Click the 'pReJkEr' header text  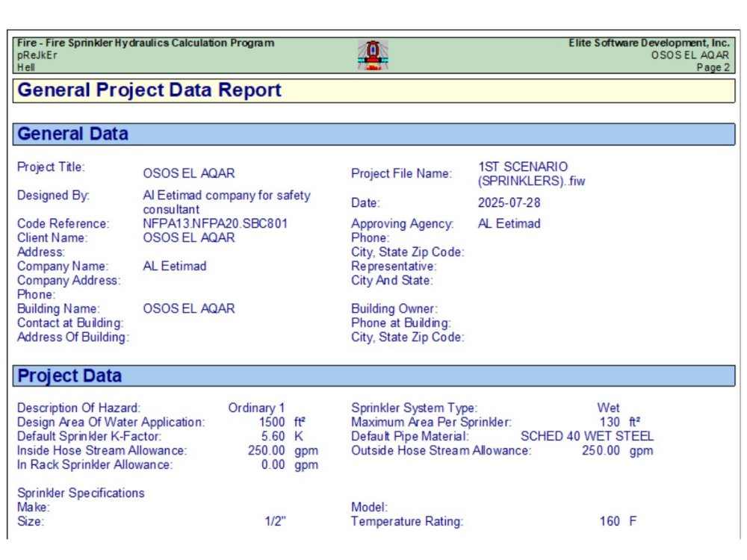click(37, 55)
